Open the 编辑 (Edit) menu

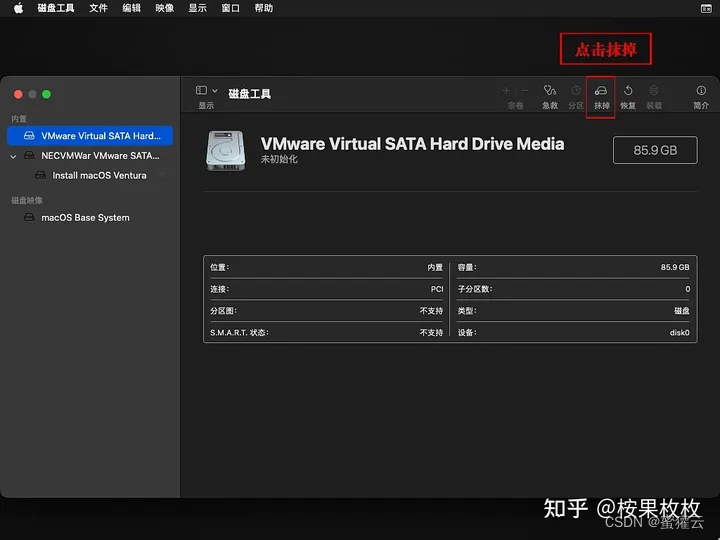point(131,8)
